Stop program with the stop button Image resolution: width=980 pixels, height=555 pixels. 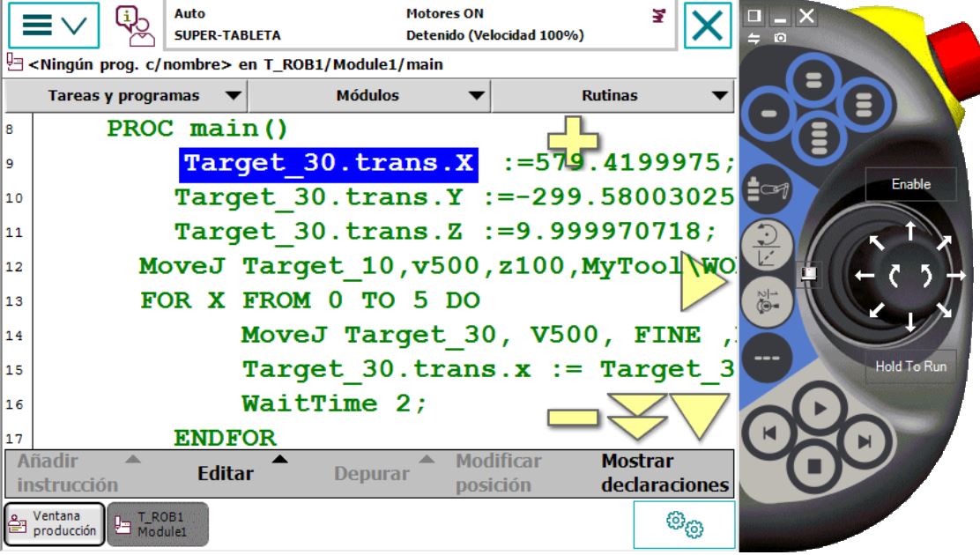coord(815,466)
